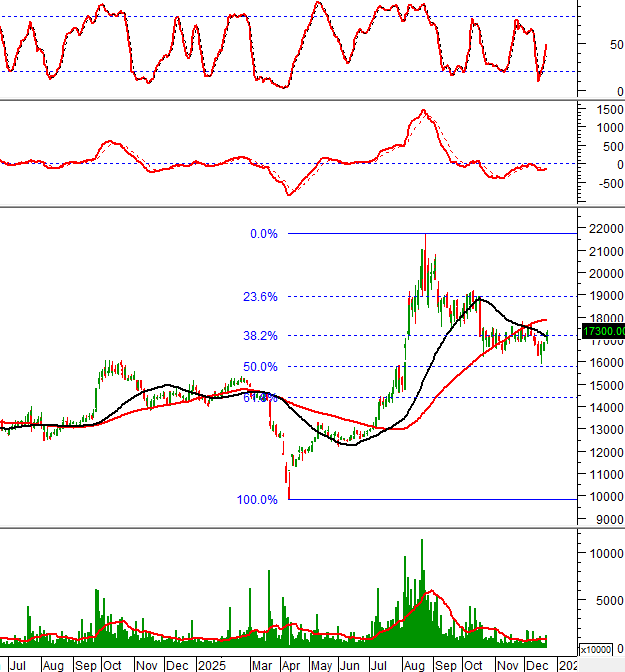This screenshot has height=672, width=625.
Task: Click the -500 value on MACD axis
Action: click(x=606, y=183)
